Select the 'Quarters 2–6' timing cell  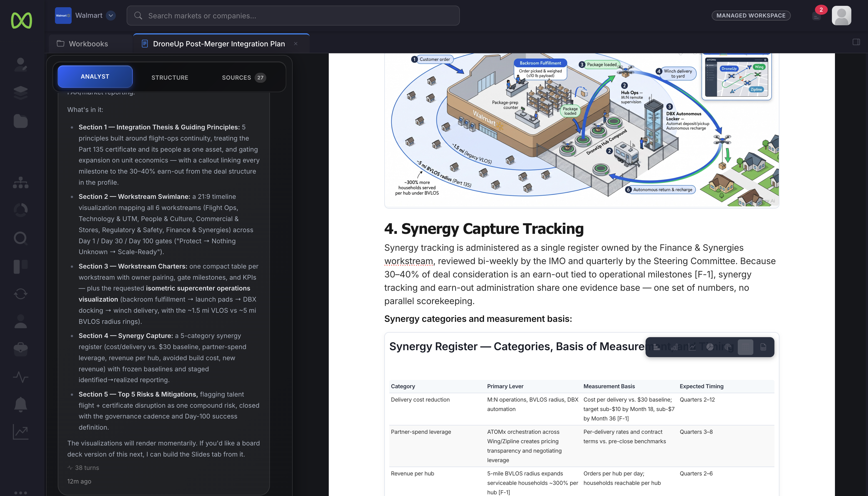(696, 474)
